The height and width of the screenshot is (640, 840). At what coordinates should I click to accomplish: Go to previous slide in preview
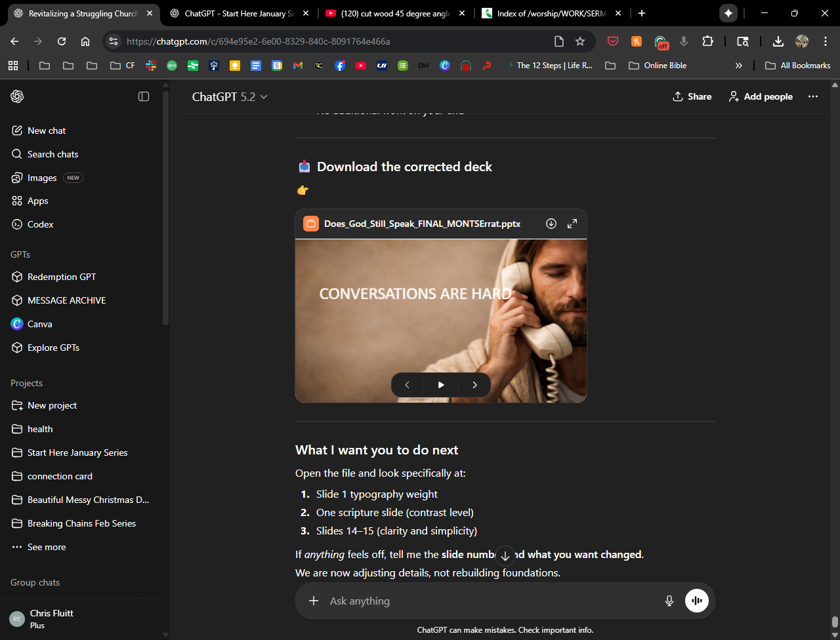[x=407, y=385]
